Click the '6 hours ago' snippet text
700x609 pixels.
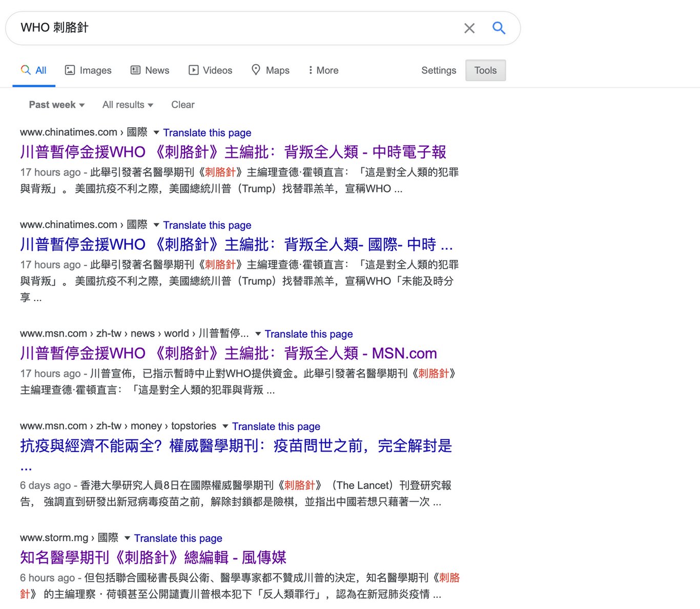click(47, 578)
